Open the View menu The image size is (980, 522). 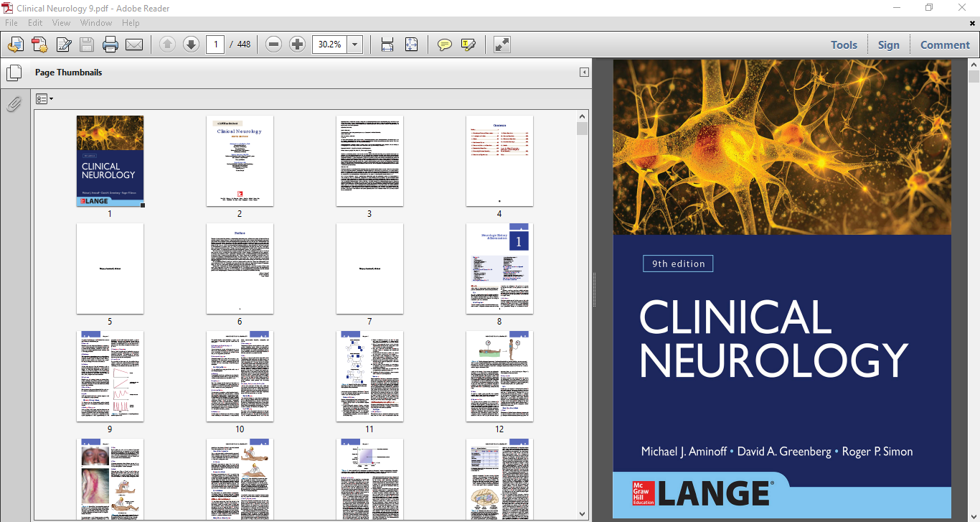tap(61, 23)
